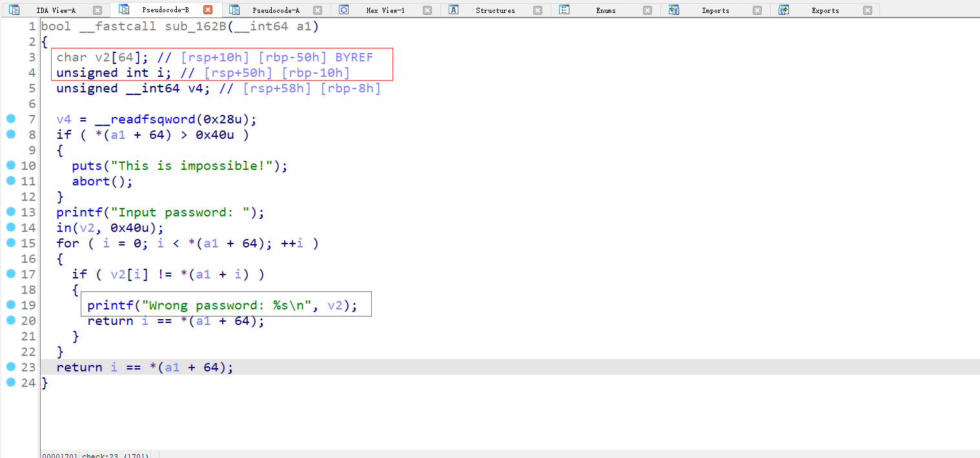Screen dimensions: 980x458
Task: Toggle breakpoint dot on line 8
Action: point(10,134)
